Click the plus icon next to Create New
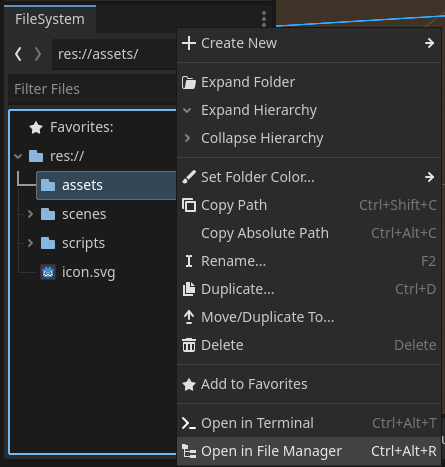445x467 pixels. pyautogui.click(x=189, y=43)
